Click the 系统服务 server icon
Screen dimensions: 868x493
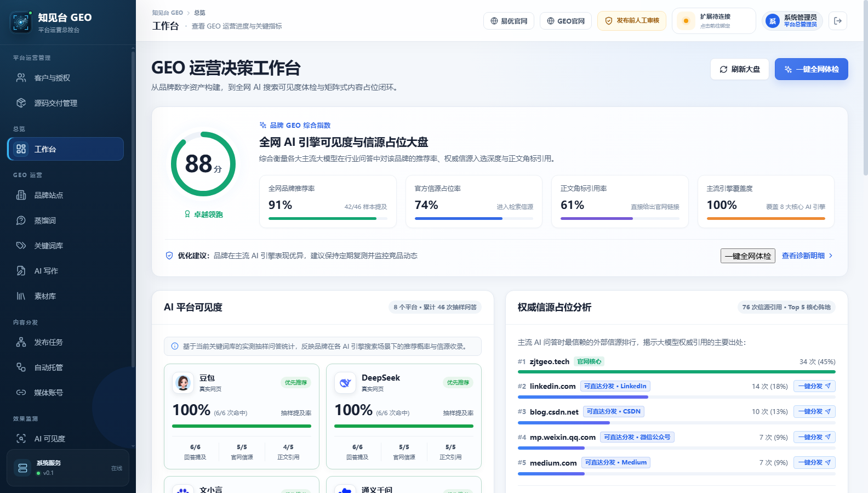pos(22,468)
